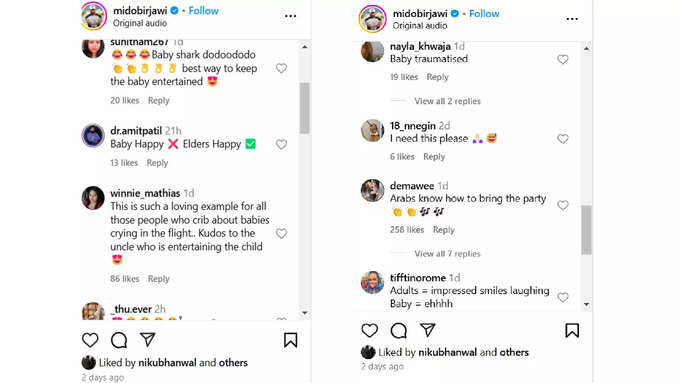680x383 pixels.
Task: Toggle like on dr.amitpatil's comment
Action: tap(281, 144)
